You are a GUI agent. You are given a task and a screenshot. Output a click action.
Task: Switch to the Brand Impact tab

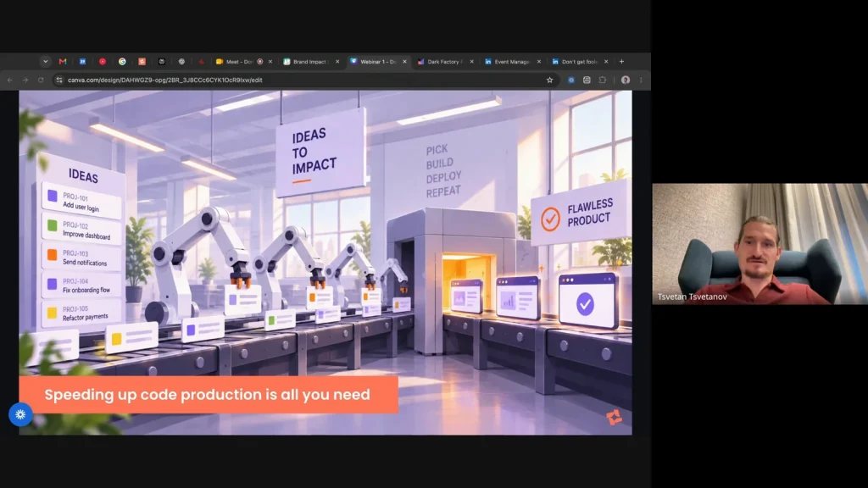310,61
